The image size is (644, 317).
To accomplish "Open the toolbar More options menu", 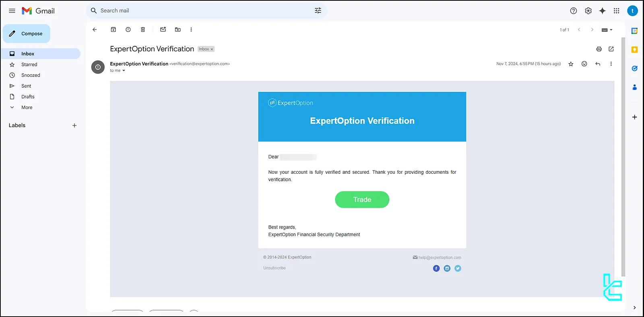I will coord(191,29).
